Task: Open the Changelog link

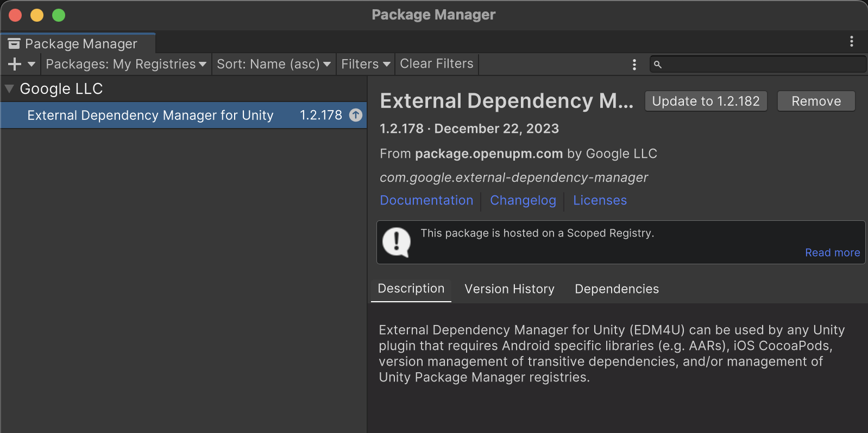Action: coord(523,200)
